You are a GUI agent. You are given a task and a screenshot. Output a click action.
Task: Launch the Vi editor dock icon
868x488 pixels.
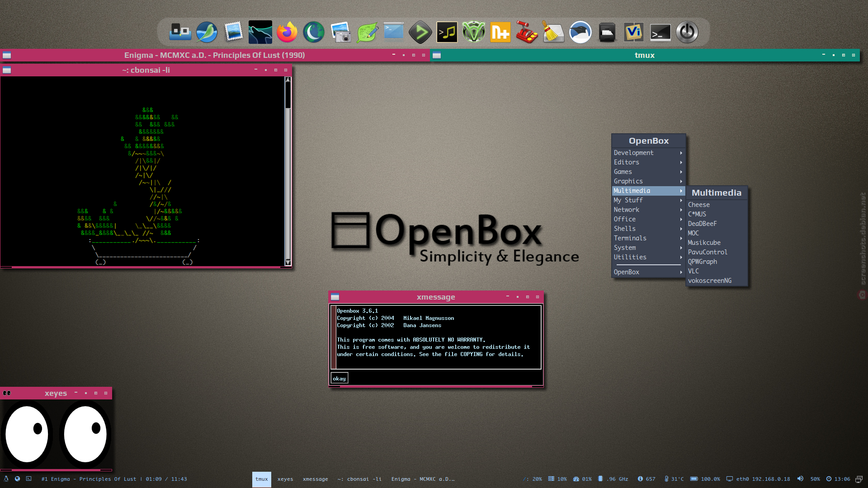click(x=633, y=33)
